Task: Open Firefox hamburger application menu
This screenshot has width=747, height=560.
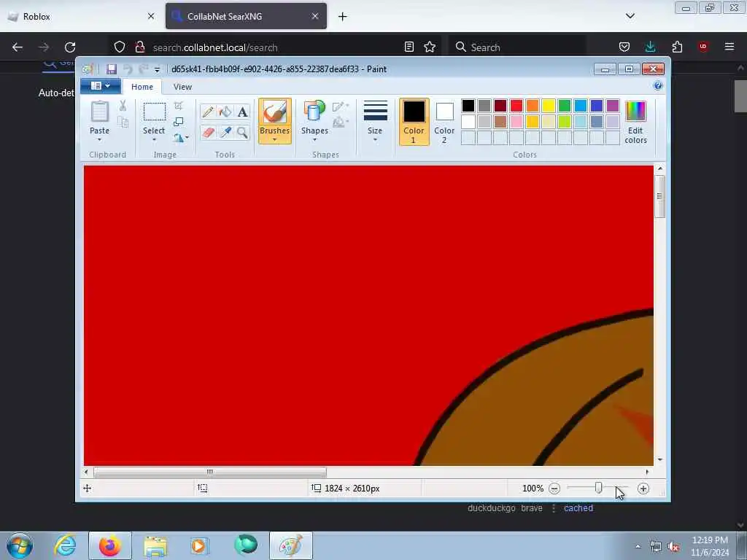Action: [729, 47]
